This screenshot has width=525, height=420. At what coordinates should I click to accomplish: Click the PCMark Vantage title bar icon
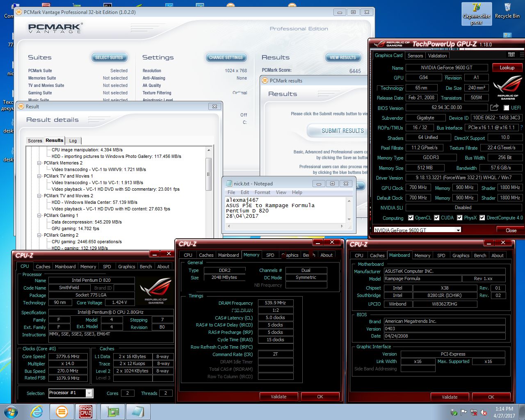(x=19, y=12)
